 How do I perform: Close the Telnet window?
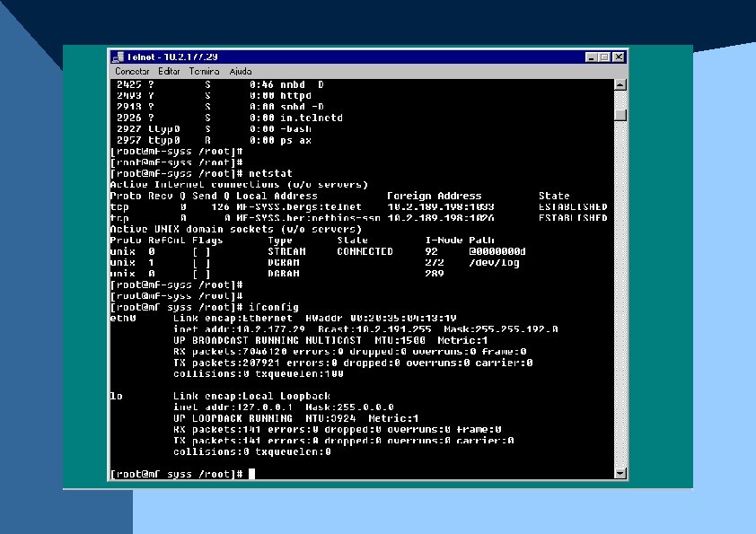(x=619, y=57)
